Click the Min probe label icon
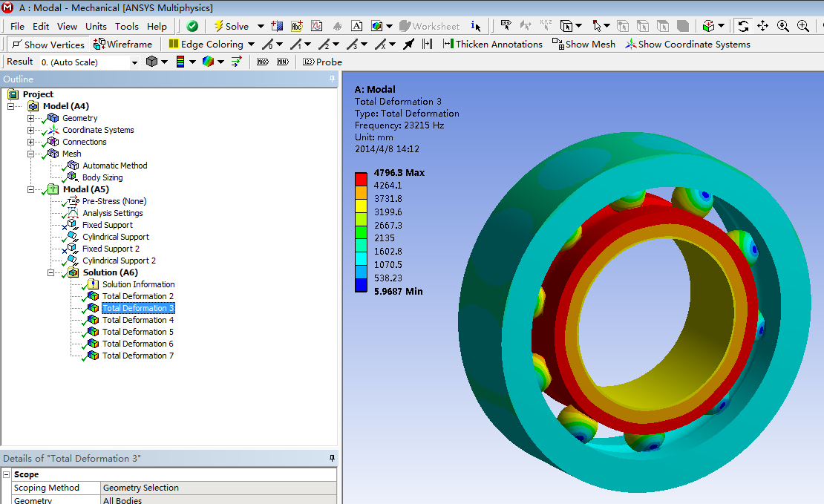 [x=282, y=62]
